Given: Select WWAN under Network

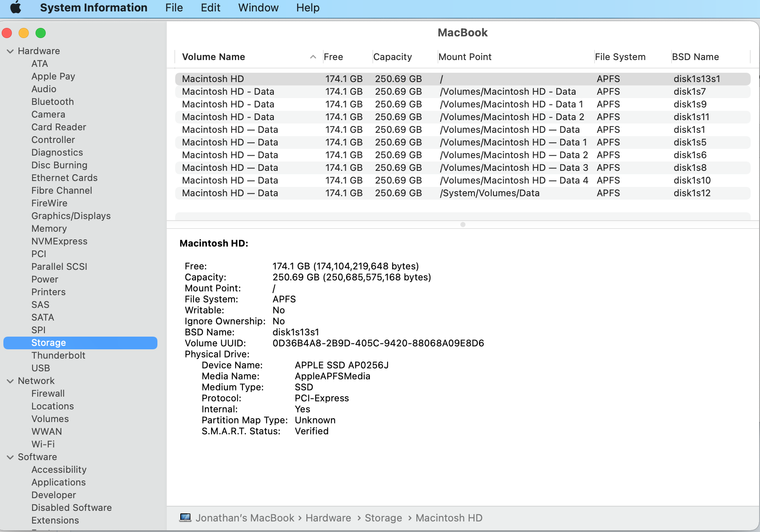Looking at the screenshot, I should click(x=47, y=431).
